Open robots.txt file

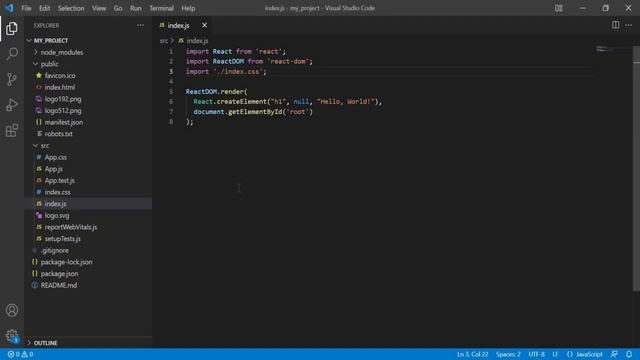pos(88,134)
